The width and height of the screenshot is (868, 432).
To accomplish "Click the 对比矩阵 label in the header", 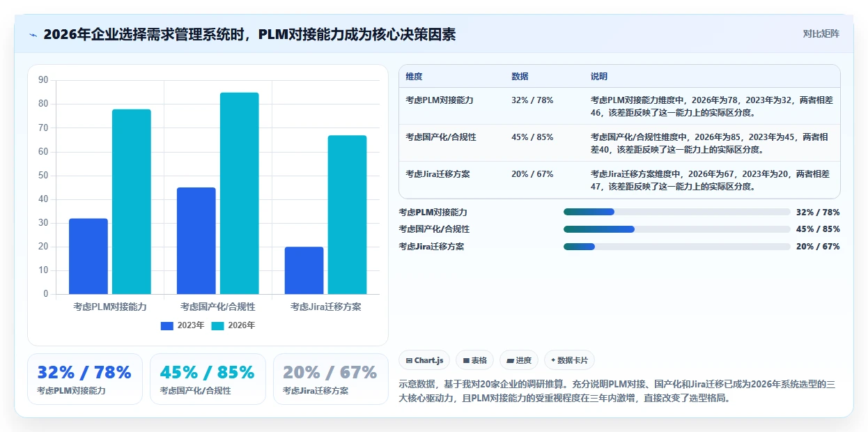I will click(x=821, y=33).
